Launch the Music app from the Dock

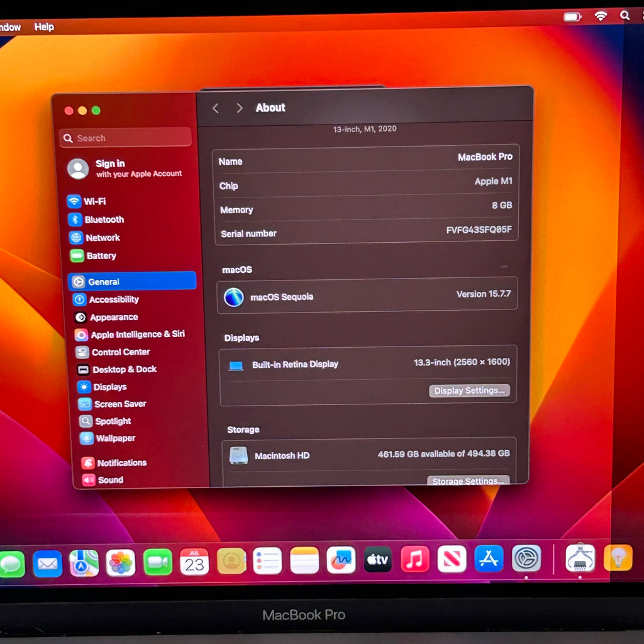(415, 559)
